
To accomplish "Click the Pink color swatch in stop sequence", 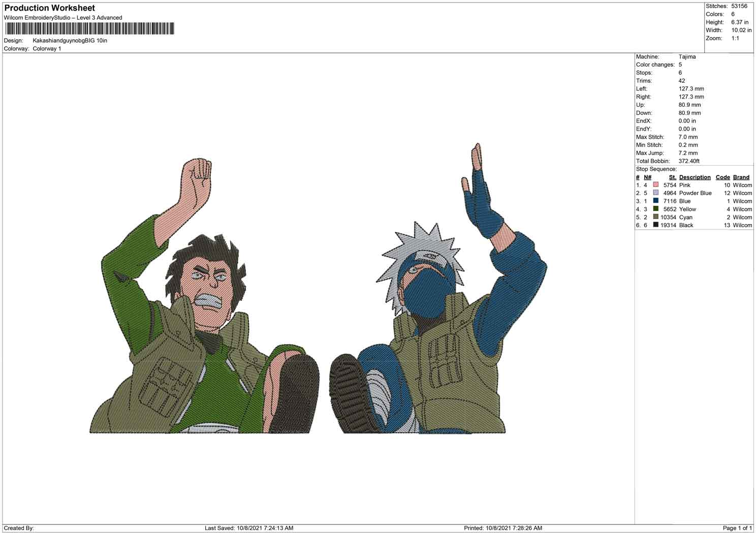I will click(x=656, y=185).
